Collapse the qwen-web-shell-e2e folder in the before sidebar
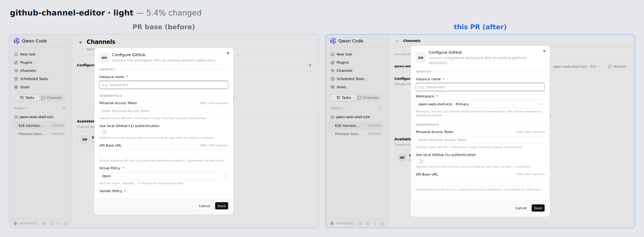 pos(34,117)
